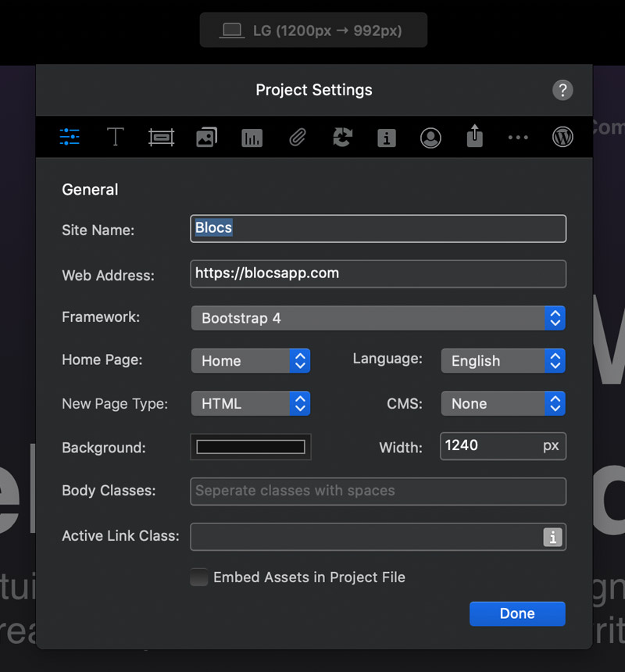The width and height of the screenshot is (625, 672).
Task: Click the Body Classes input field
Action: point(378,491)
